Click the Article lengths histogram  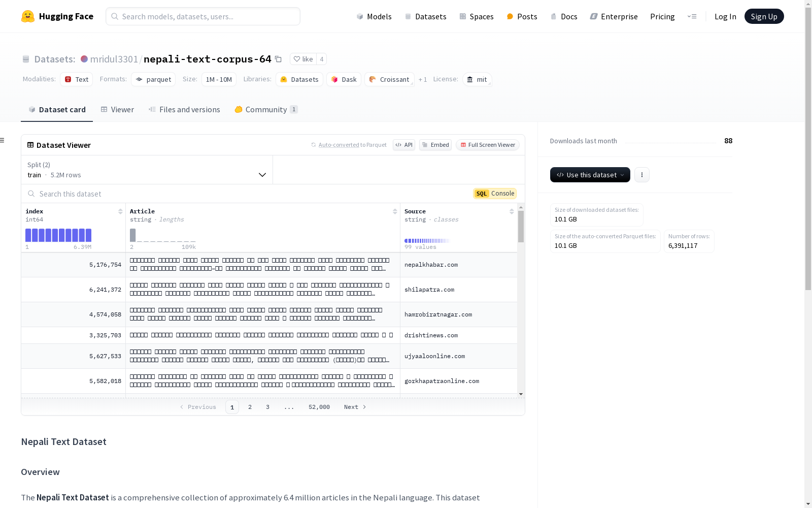pyautogui.click(x=162, y=235)
